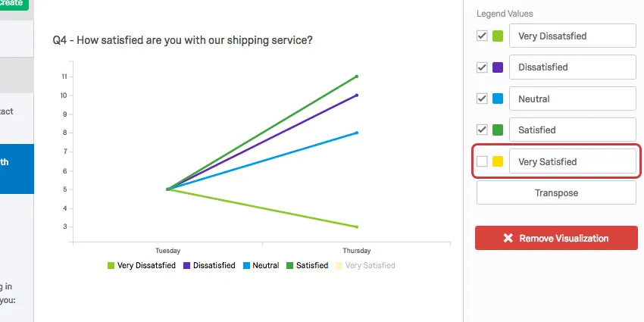The width and height of the screenshot is (644, 322).
Task: Click the green Create button
Action: pyautogui.click(x=14, y=3)
